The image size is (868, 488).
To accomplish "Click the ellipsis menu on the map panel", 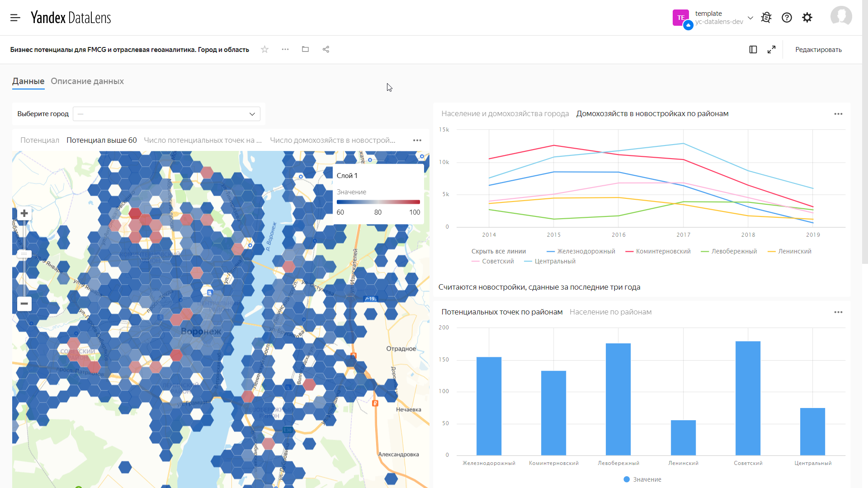I will pyautogui.click(x=418, y=140).
